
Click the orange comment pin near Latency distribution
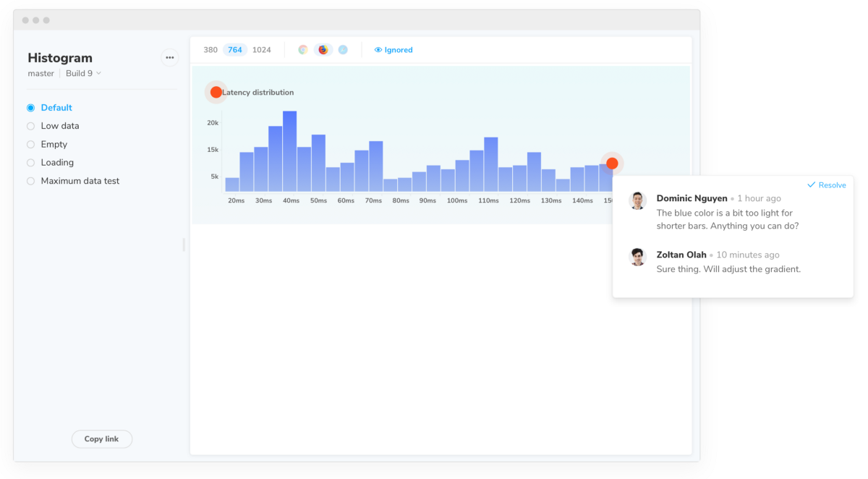216,92
